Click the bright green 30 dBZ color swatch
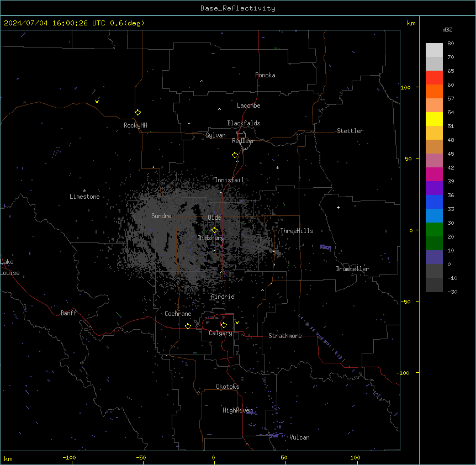 tap(434, 230)
